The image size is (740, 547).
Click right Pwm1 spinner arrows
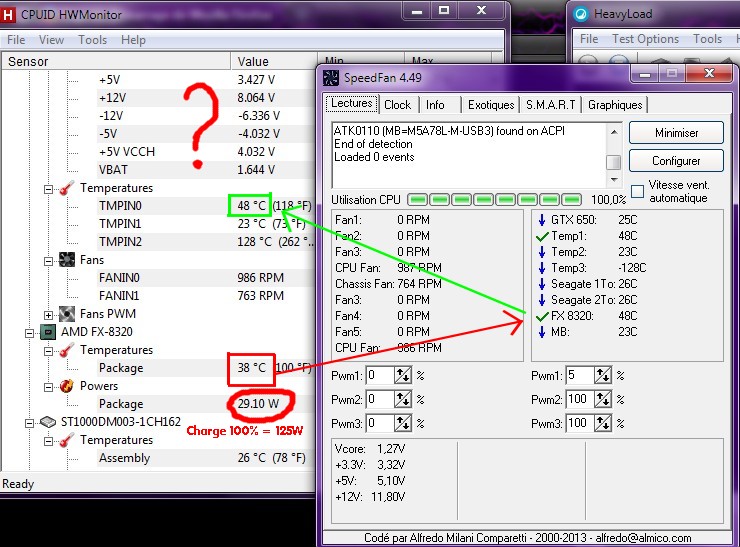(603, 376)
